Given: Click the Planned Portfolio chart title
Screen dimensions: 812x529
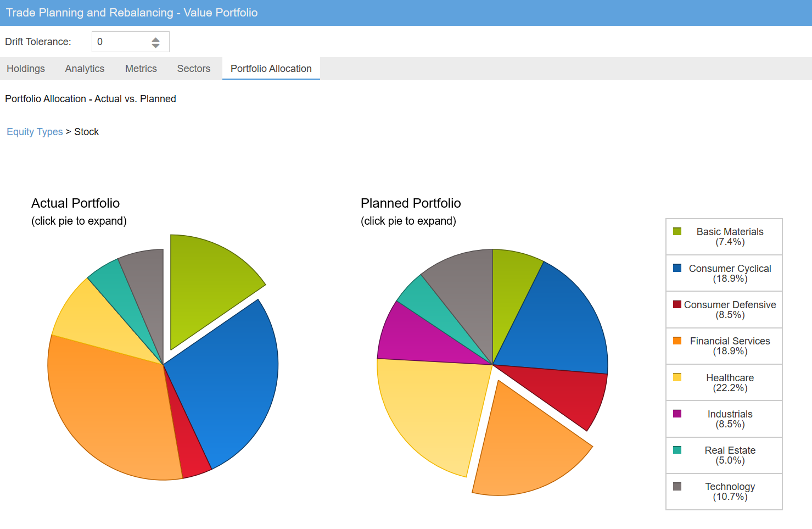Looking at the screenshot, I should tap(411, 203).
